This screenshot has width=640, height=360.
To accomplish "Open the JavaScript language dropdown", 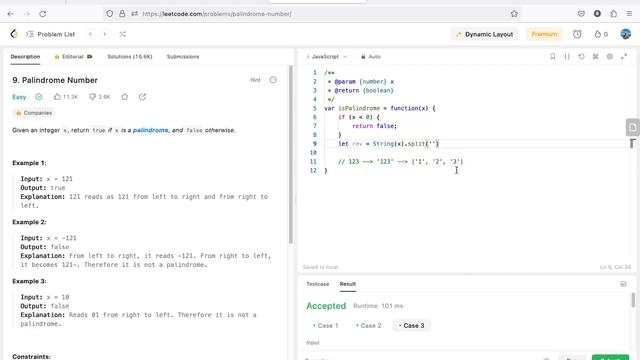I will (x=327, y=57).
